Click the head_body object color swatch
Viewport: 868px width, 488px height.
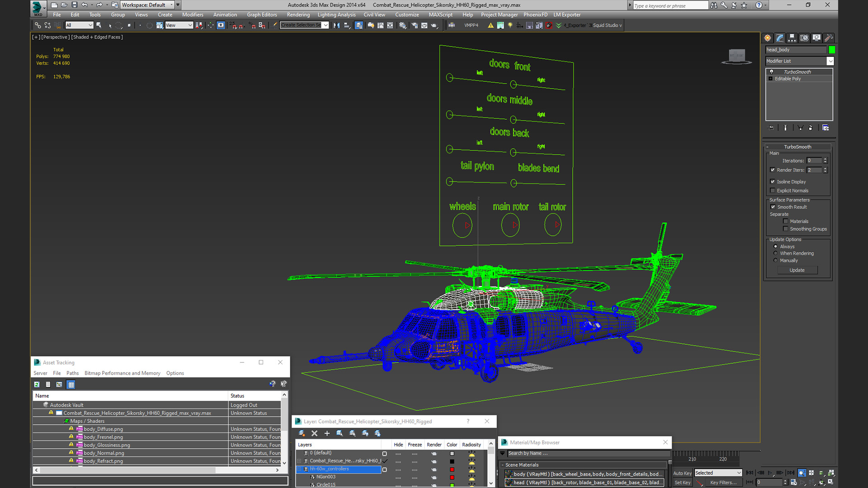tap(832, 50)
